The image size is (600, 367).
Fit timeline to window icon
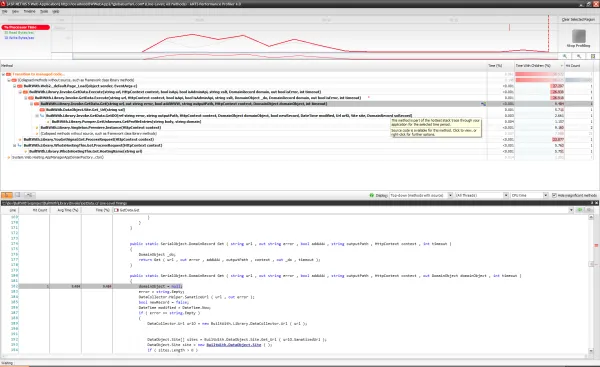tap(593, 56)
